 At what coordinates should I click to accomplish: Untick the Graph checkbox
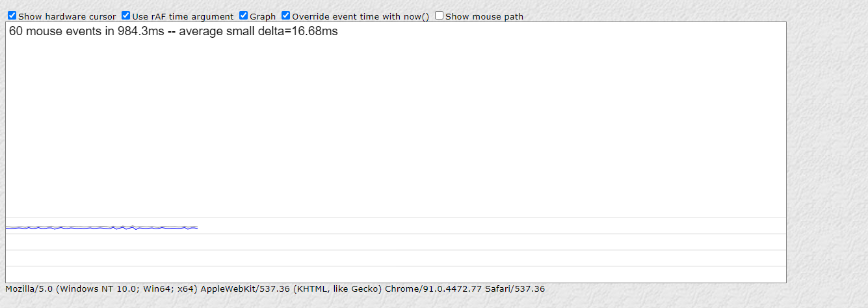pos(243,16)
